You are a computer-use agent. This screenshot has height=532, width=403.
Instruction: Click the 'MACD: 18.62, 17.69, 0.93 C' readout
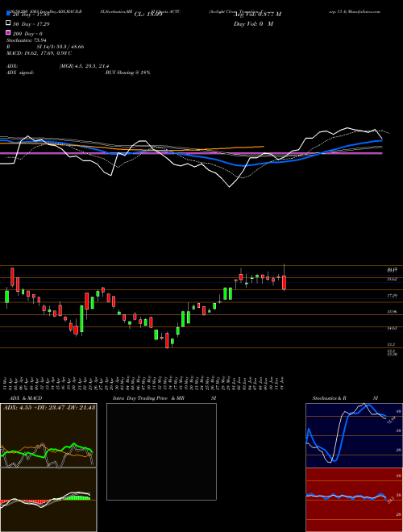(39, 53)
